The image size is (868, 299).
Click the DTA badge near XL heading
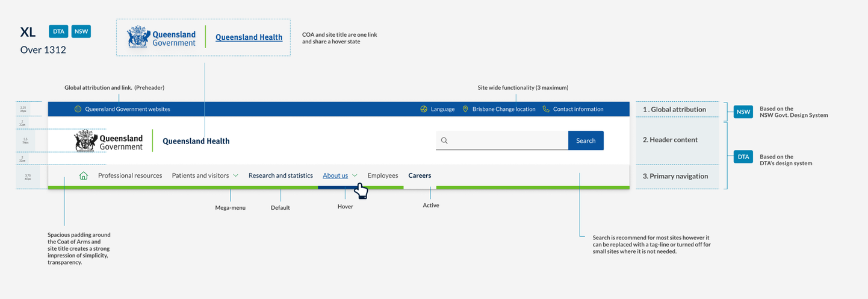[58, 31]
